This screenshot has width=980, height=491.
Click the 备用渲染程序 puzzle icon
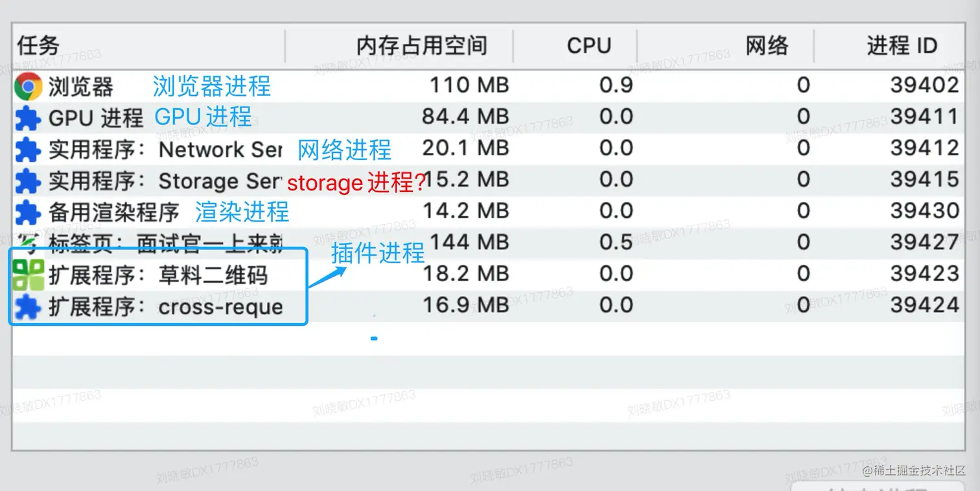pyautogui.click(x=28, y=212)
